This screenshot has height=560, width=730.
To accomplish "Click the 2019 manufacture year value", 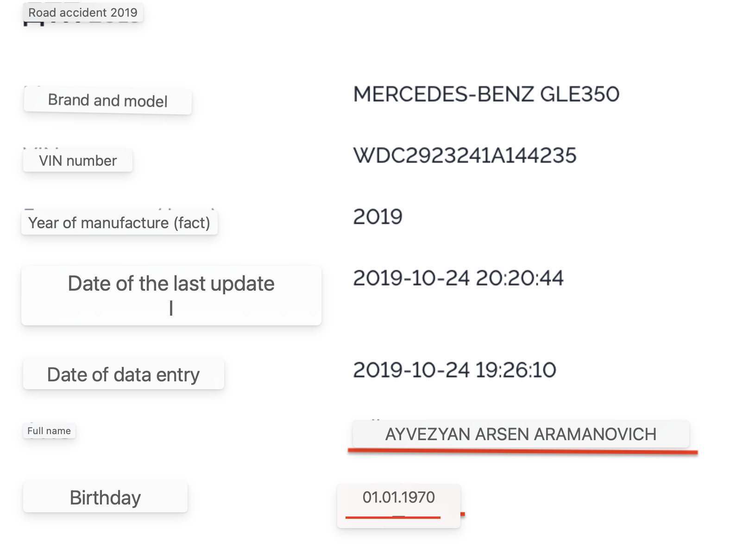I will point(378,217).
